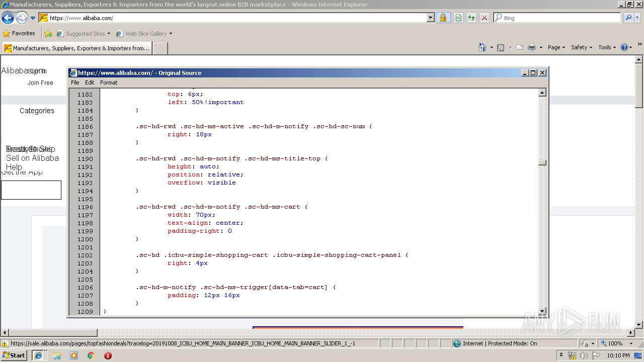Print the page with printer icon
This screenshot has width=644, height=362.
(x=532, y=47)
